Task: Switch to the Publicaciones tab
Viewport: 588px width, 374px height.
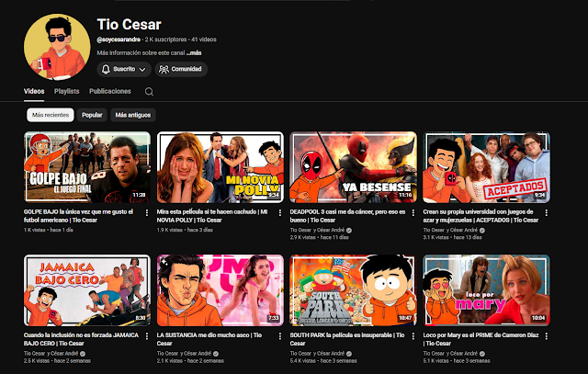Action: pos(110,91)
